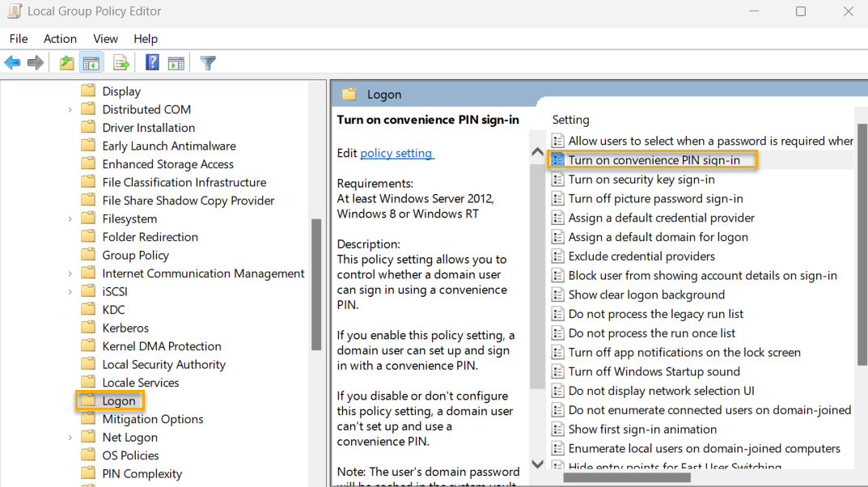Toggle the Show/Hide Action Pane icon
The height and width of the screenshot is (487, 868).
(x=176, y=63)
